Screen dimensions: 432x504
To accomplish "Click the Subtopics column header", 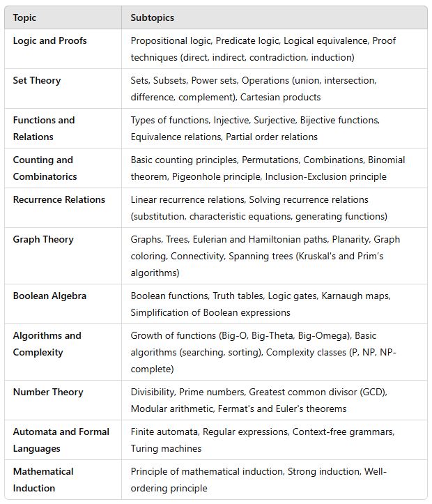I will pos(152,17).
